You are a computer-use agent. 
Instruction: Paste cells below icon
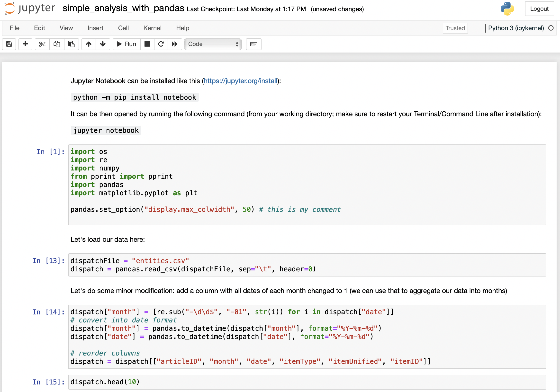click(x=71, y=44)
